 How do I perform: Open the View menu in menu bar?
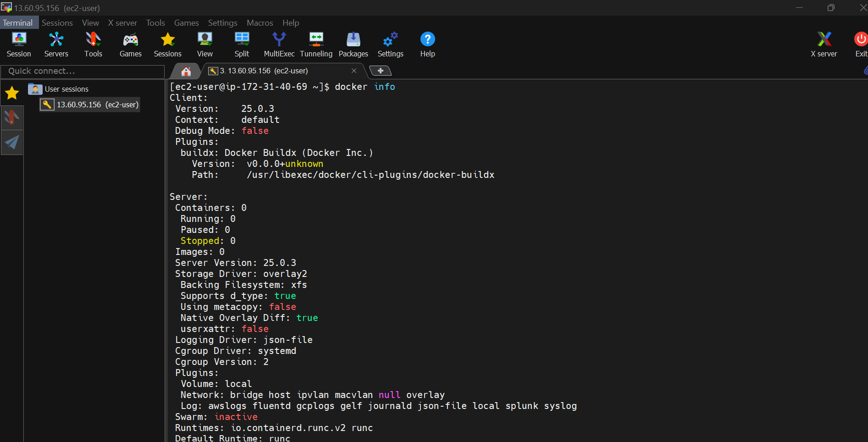coord(90,22)
